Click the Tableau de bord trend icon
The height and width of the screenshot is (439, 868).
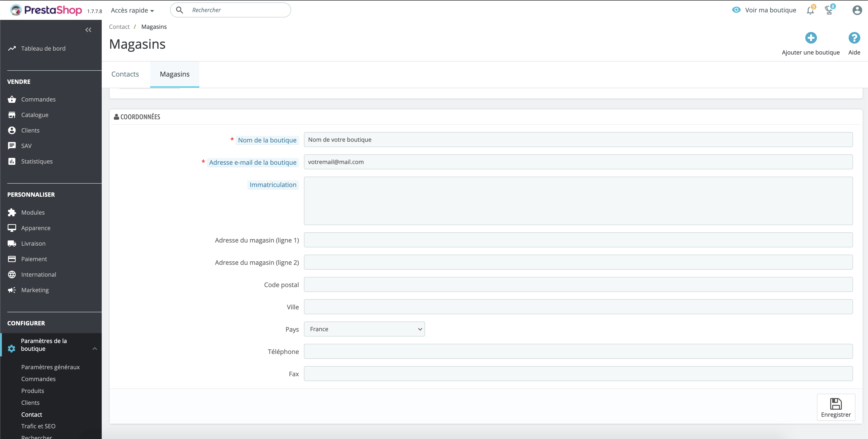[x=12, y=48]
